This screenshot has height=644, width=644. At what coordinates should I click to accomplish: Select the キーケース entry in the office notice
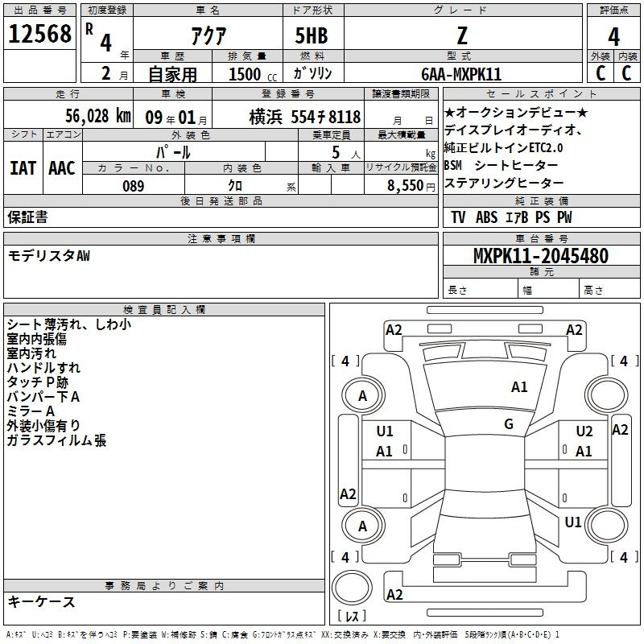[x=42, y=601]
